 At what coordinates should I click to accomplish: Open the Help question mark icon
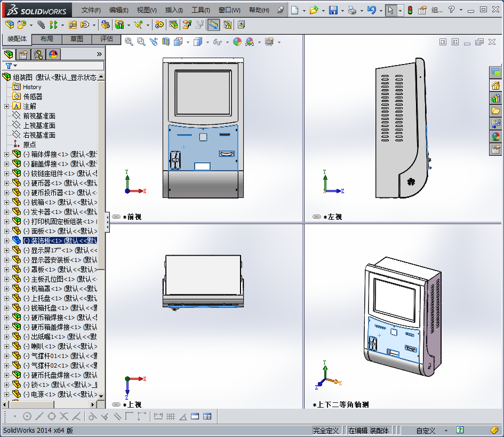coord(451,10)
